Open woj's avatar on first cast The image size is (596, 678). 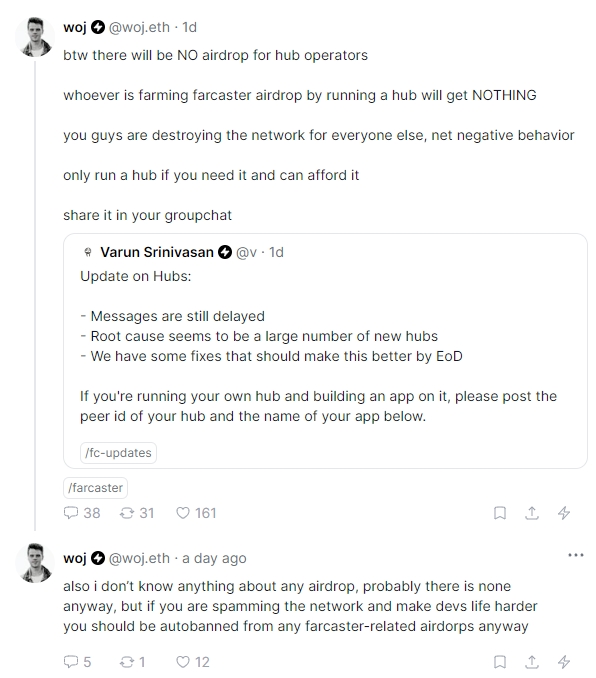pyautogui.click(x=35, y=37)
